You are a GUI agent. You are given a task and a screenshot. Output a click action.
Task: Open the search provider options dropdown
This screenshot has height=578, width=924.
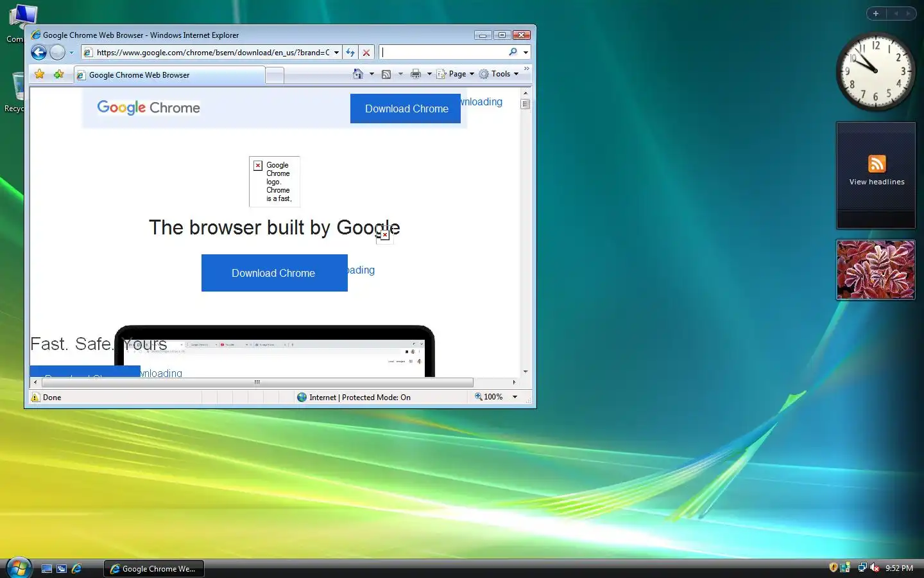pyautogui.click(x=526, y=53)
